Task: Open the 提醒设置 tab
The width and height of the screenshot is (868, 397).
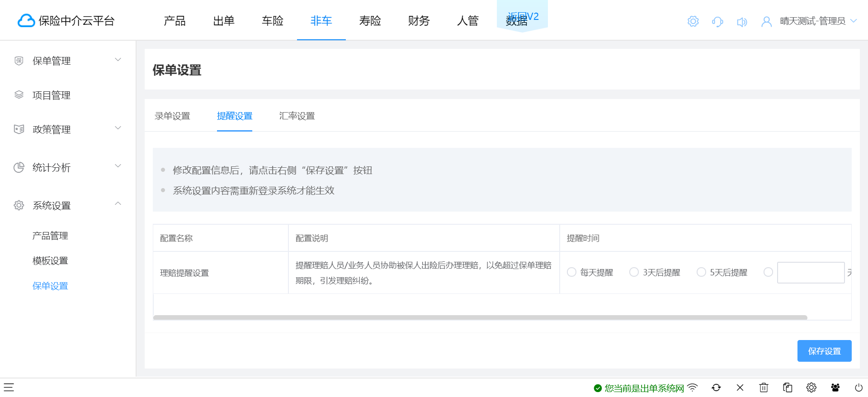Action: click(235, 116)
